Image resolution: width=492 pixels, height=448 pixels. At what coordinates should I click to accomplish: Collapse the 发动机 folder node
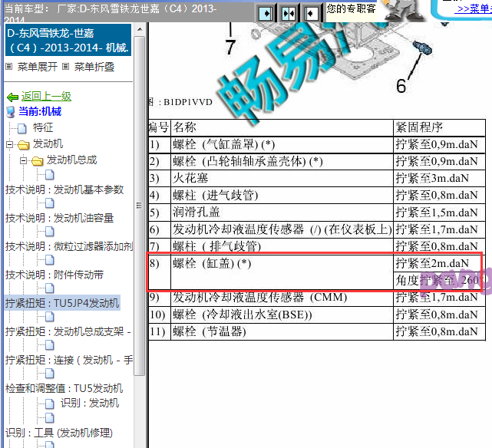(9, 144)
